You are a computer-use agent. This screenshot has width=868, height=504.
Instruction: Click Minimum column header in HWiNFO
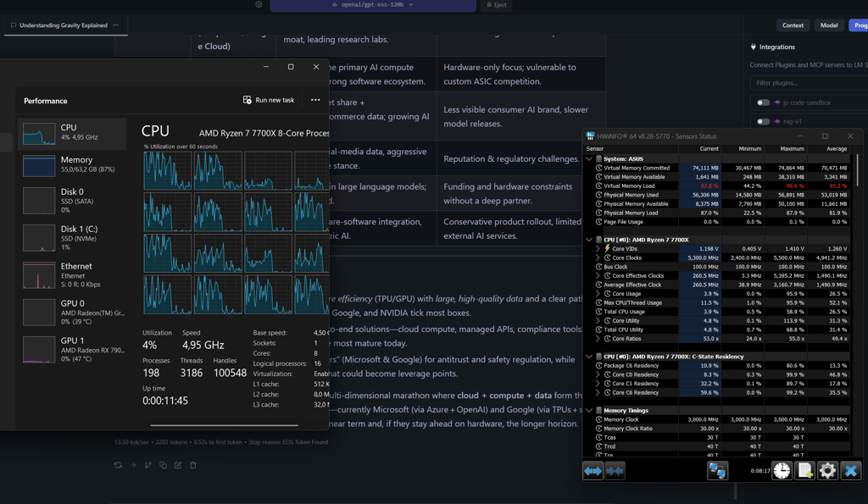coord(743,149)
